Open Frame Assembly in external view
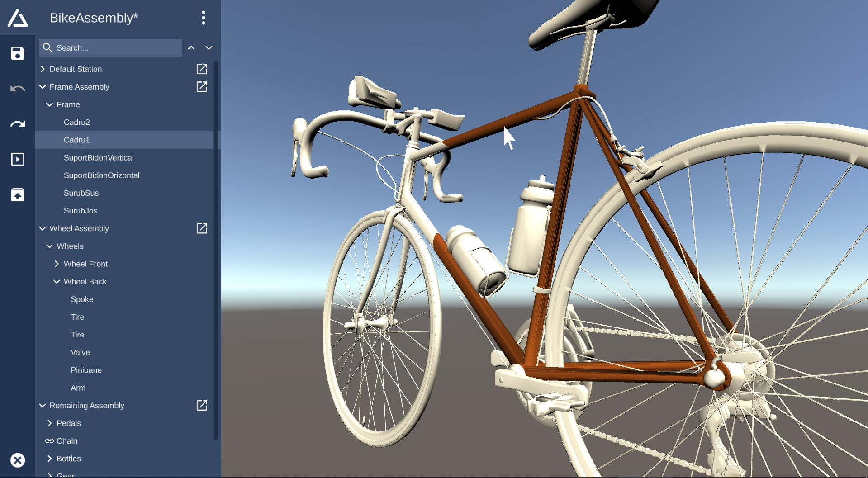This screenshot has width=868, height=478. [202, 86]
